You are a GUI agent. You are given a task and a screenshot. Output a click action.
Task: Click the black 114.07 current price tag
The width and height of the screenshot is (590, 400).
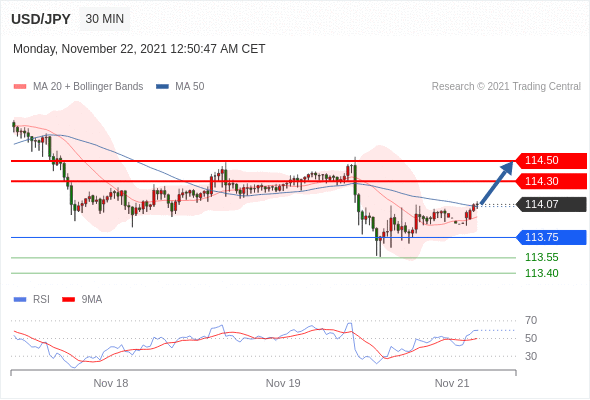tap(551, 205)
